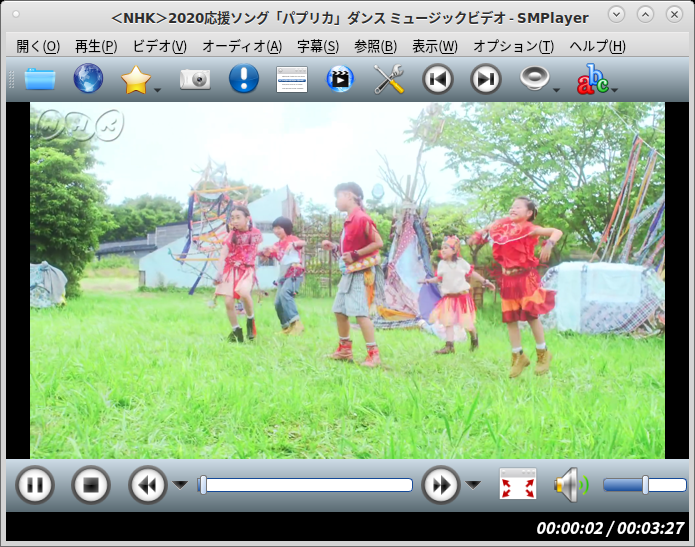Jump to previous item in playlist

437,79
